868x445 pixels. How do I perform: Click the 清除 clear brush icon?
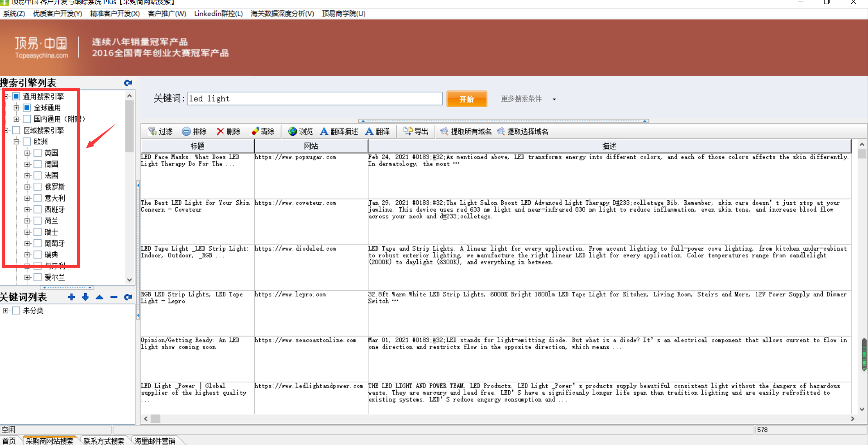tap(255, 131)
